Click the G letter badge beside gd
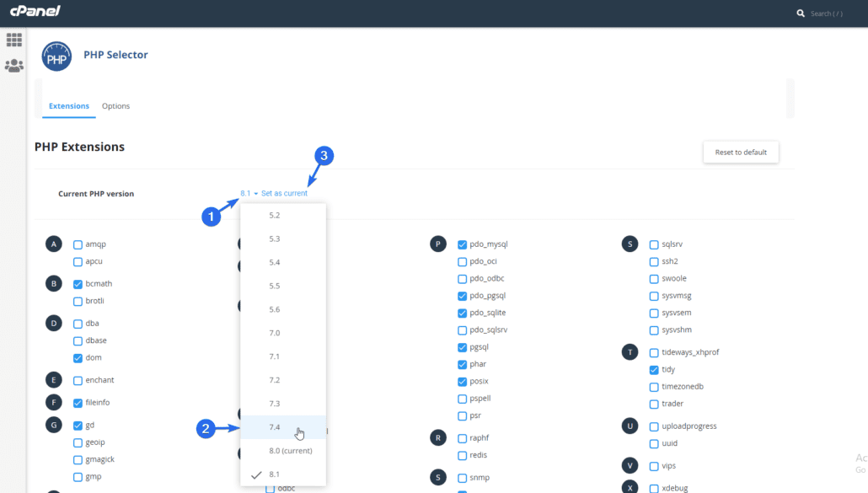Image resolution: width=868 pixels, height=493 pixels. coord(54,426)
